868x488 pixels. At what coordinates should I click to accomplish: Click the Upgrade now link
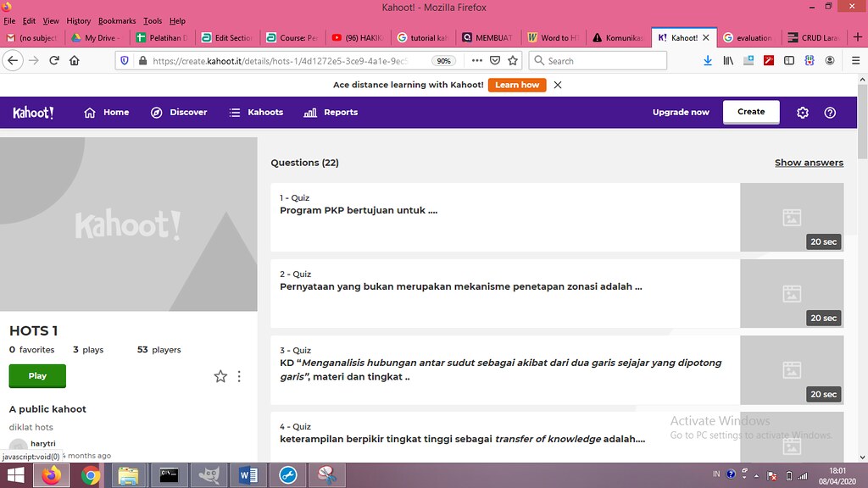[x=681, y=113]
